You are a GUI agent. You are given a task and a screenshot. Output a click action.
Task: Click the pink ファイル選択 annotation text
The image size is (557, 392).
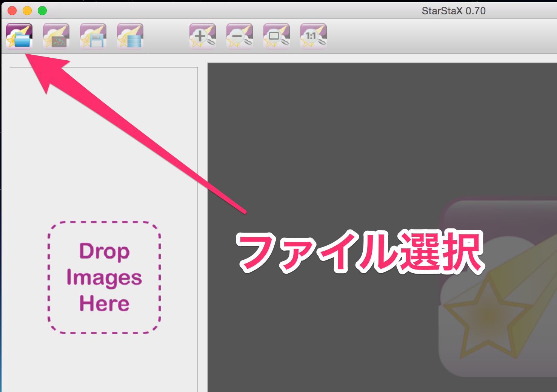click(360, 252)
